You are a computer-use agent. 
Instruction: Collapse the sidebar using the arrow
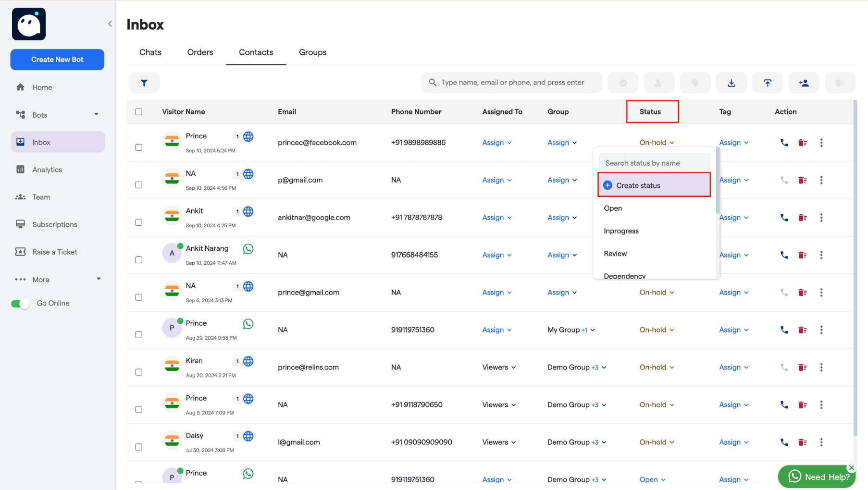pos(110,24)
